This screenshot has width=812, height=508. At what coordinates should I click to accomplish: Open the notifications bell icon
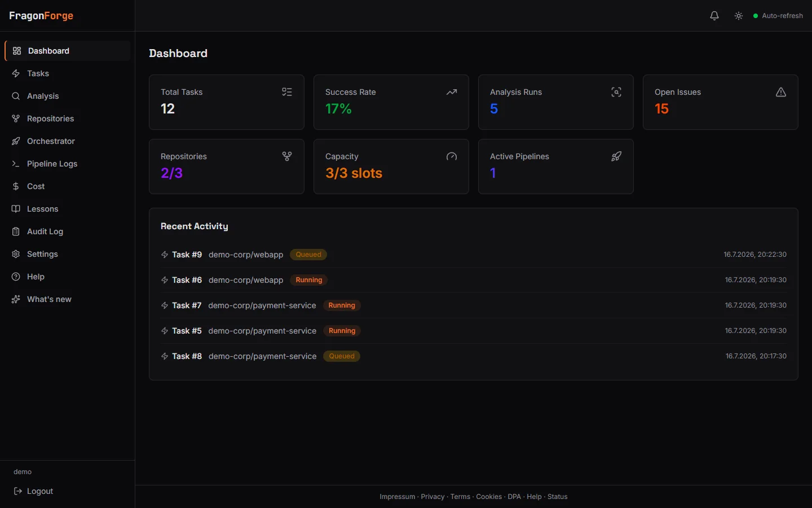[714, 16]
